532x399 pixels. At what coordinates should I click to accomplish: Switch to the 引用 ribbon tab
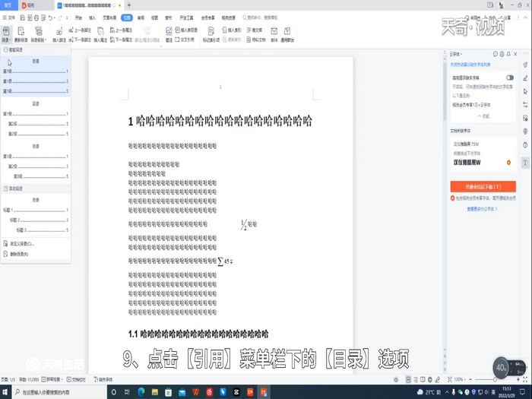(126, 16)
